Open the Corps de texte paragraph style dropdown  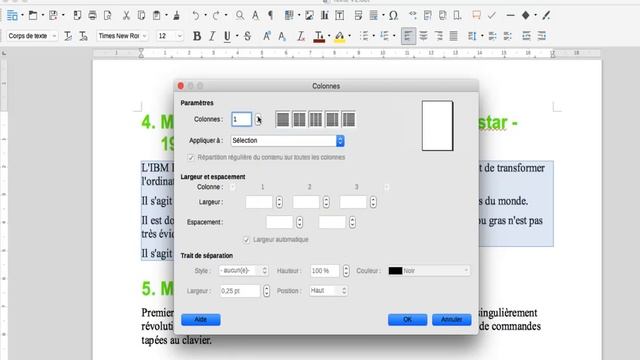click(54, 36)
